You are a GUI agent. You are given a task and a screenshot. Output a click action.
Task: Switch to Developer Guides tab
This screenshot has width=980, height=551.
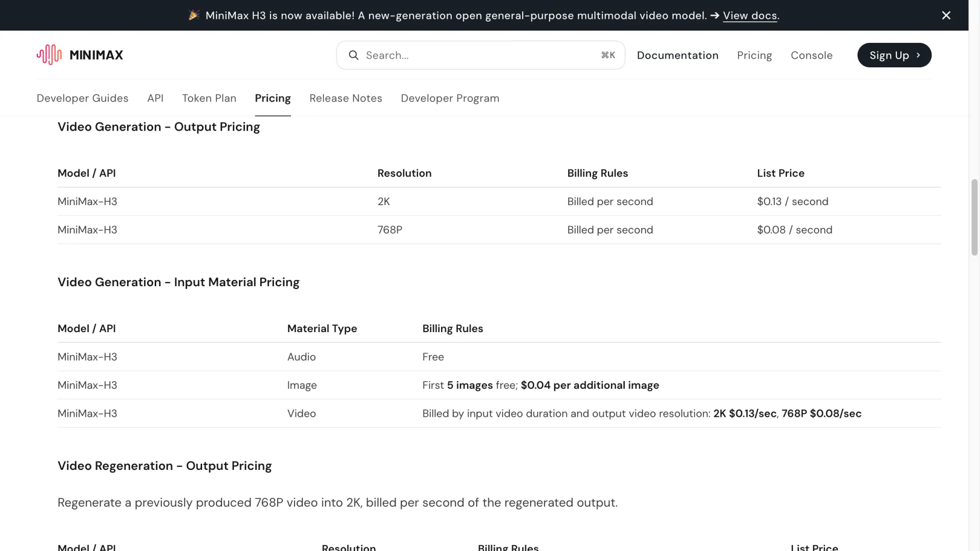tap(83, 98)
